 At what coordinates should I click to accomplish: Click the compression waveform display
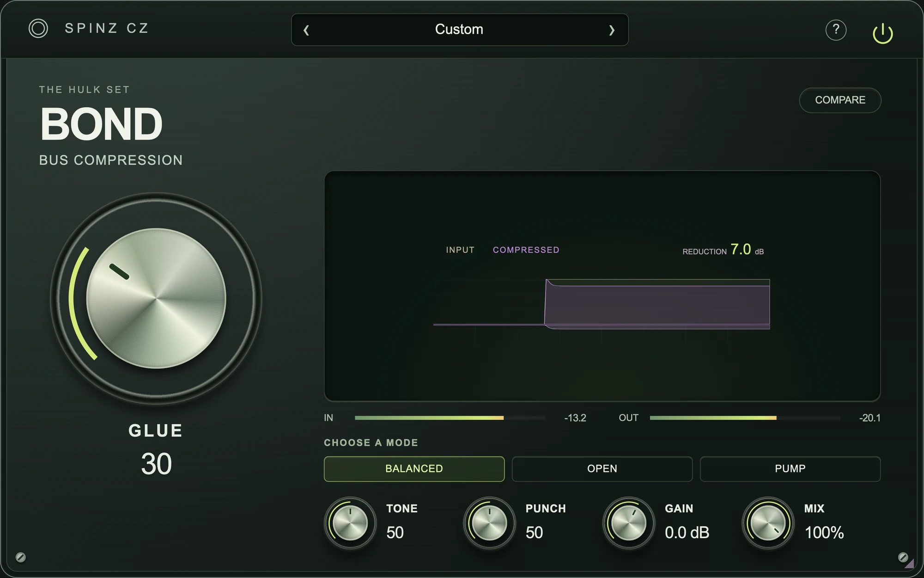(602, 286)
